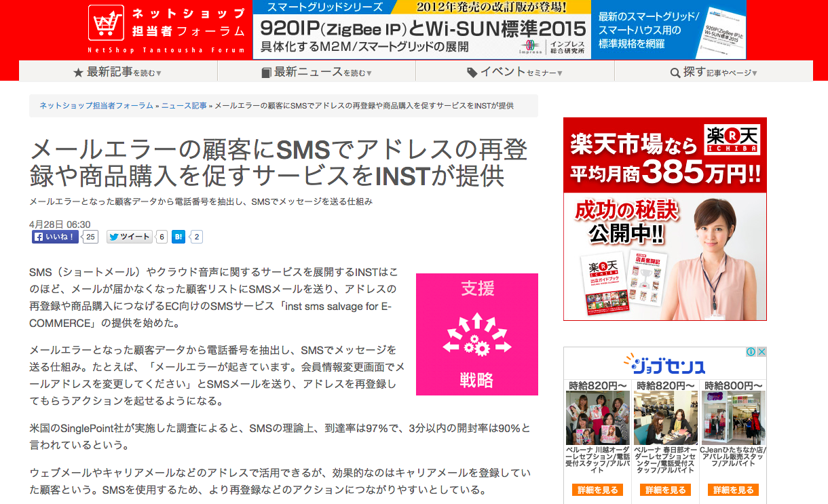Click the Hatena B! bookmark icon

[178, 237]
